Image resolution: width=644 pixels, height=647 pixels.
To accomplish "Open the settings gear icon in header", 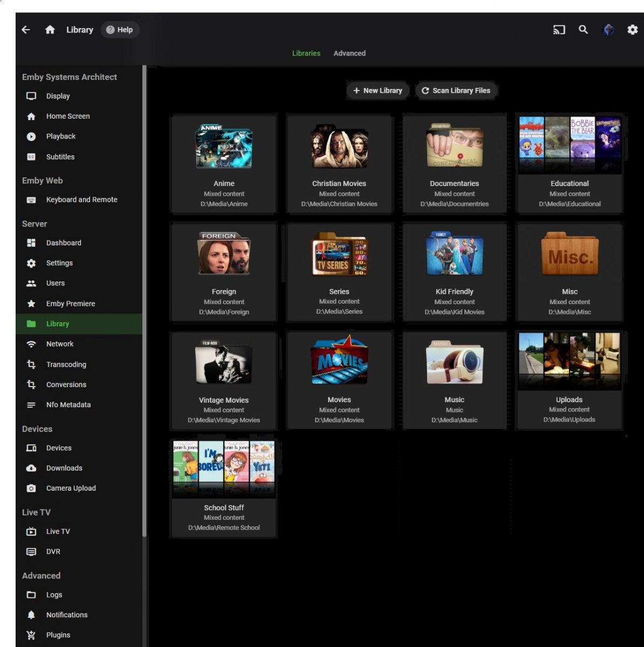I will click(x=632, y=30).
